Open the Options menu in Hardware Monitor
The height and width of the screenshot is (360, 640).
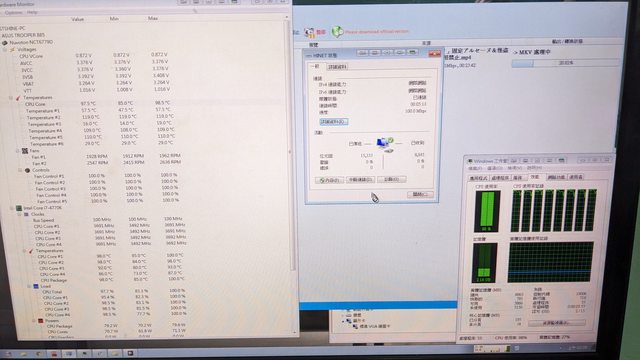[14, 13]
